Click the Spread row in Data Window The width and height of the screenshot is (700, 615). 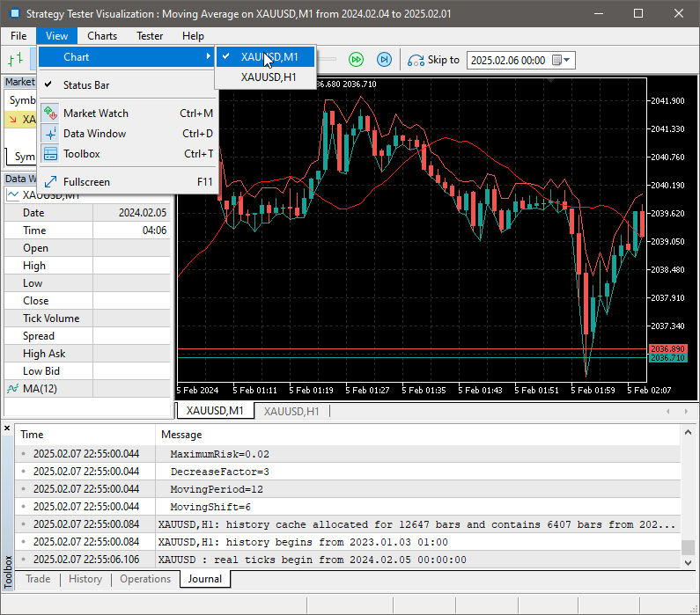[x=87, y=336]
